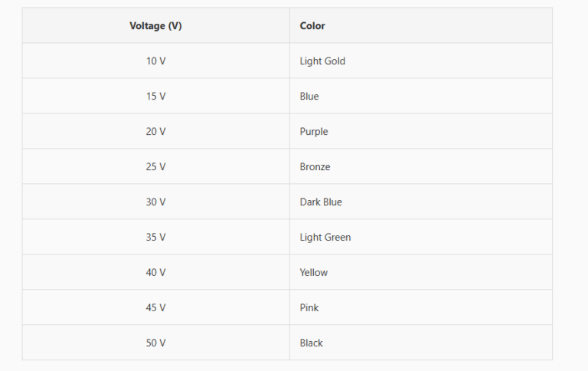The width and height of the screenshot is (588, 371).
Task: Click the Light Gold color cell
Action: click(x=322, y=61)
